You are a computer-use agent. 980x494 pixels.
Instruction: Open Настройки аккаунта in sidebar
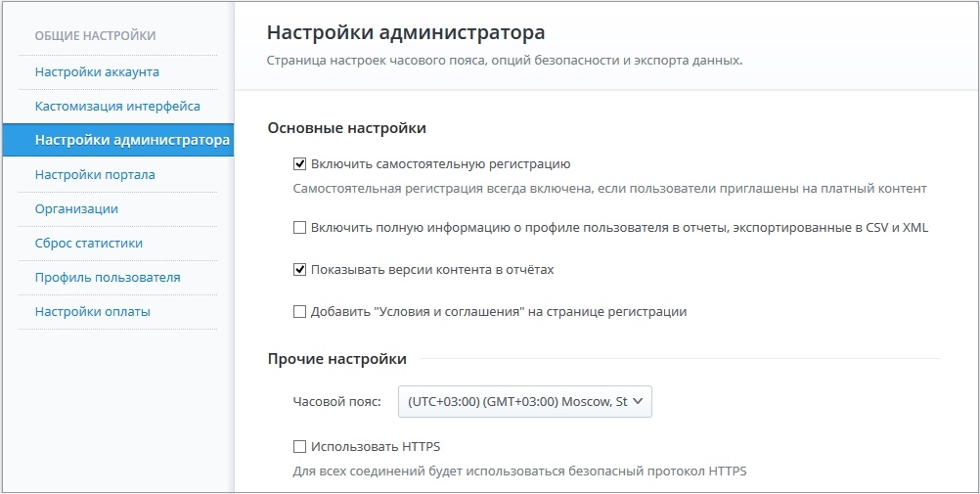point(97,72)
